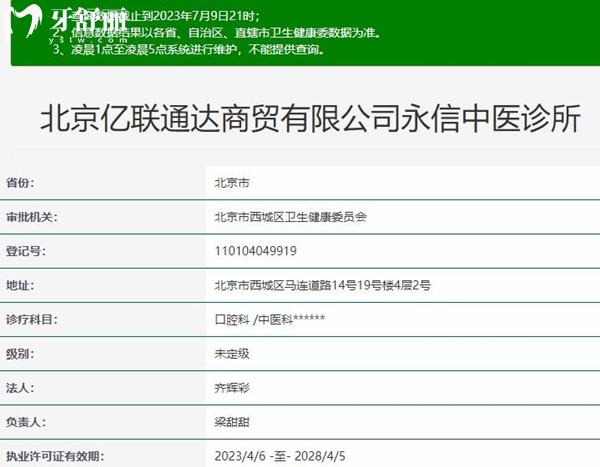Viewport: 600px width, 467px height.
Task: Select the 地址 row label
Action: click(20, 285)
